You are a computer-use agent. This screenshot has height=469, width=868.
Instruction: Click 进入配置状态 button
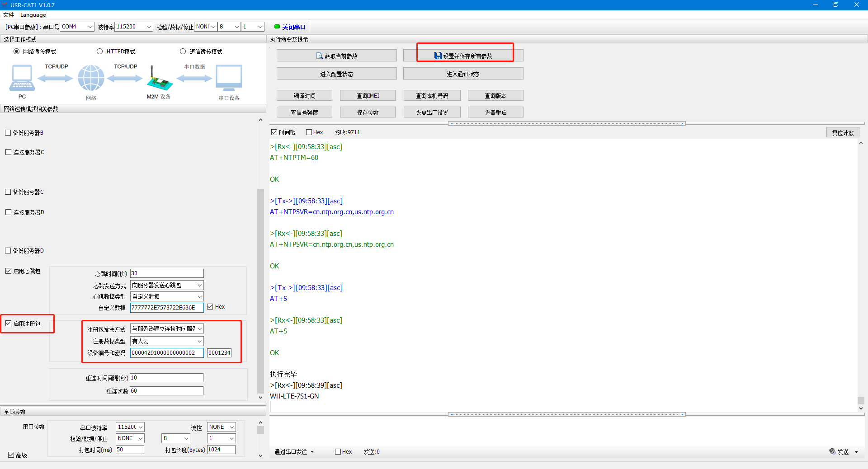[336, 74]
